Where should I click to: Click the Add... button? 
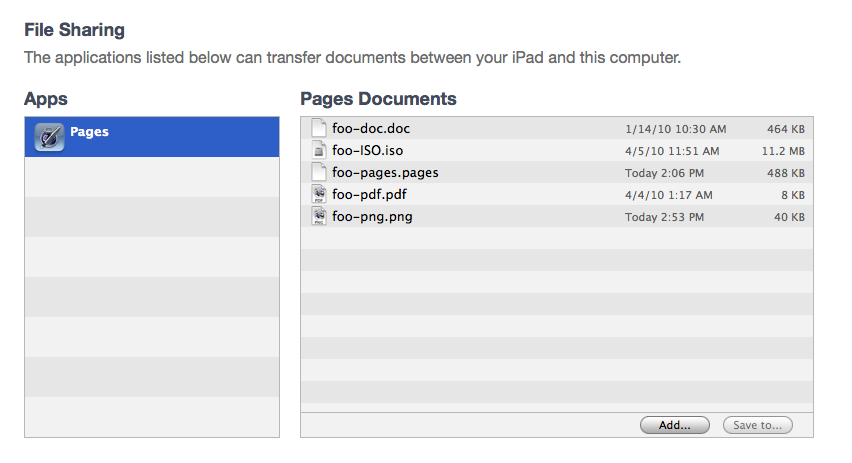coord(675,425)
